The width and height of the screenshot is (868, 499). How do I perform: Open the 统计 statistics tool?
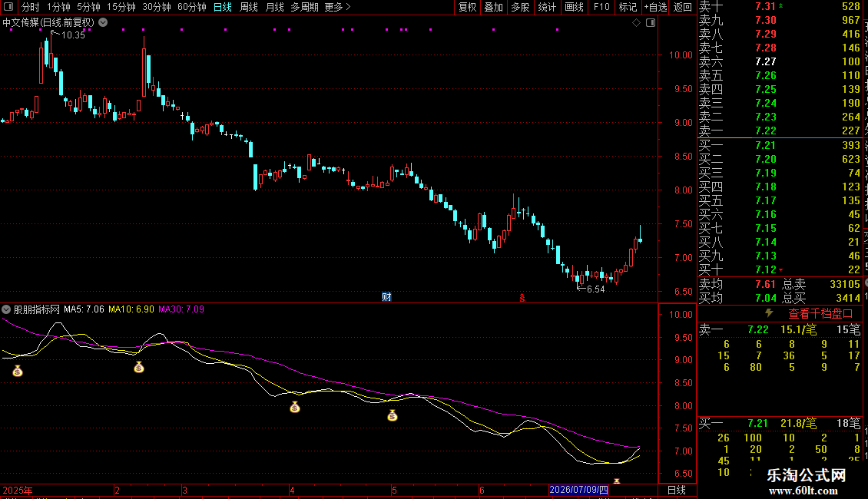(547, 7)
